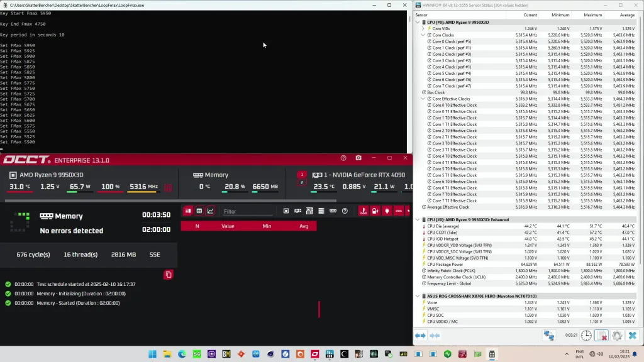Open HWiNFO sensor settings gear

click(618, 336)
